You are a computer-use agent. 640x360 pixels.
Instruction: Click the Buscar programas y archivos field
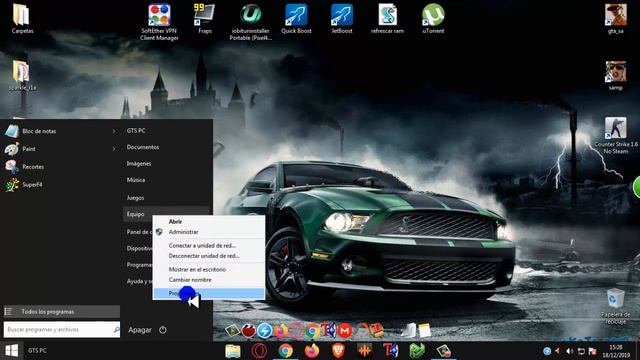62,329
